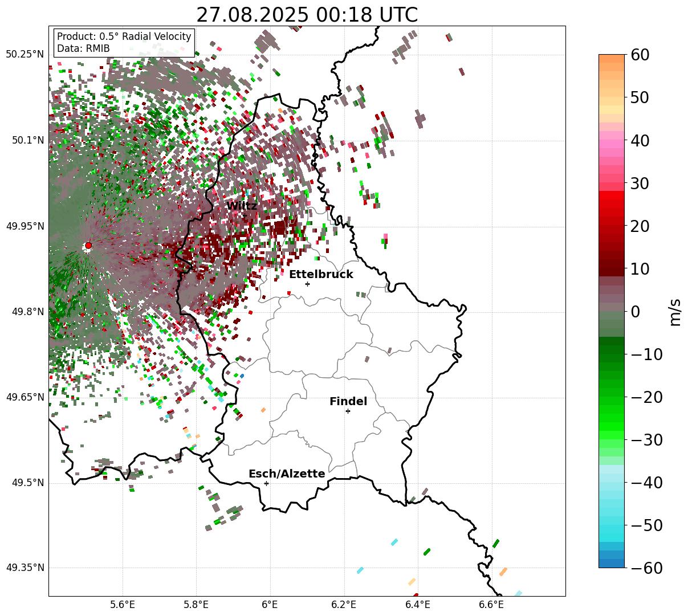The height and width of the screenshot is (616, 688).
Task: Click the 5.8°E longitude label
Action: click(x=197, y=605)
